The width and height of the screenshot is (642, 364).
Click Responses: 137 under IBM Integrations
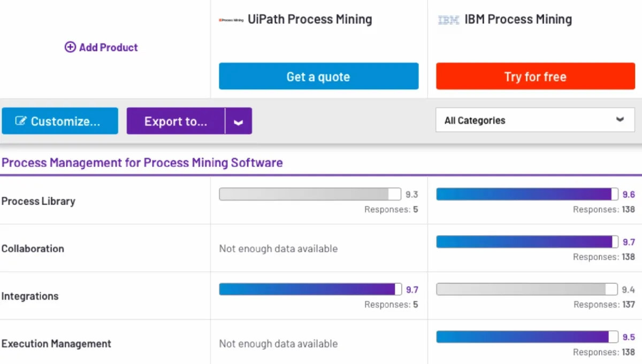coord(605,305)
